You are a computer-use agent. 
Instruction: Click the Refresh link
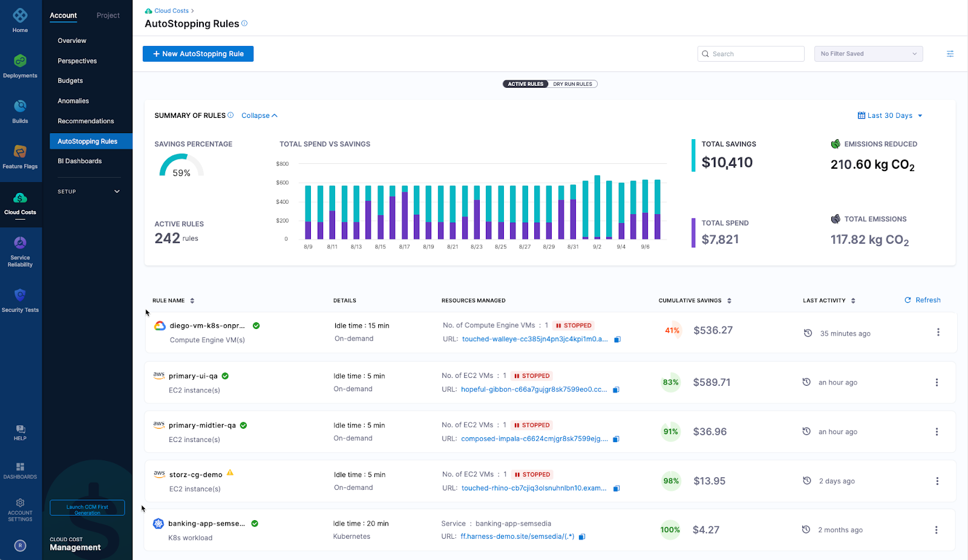(x=923, y=300)
